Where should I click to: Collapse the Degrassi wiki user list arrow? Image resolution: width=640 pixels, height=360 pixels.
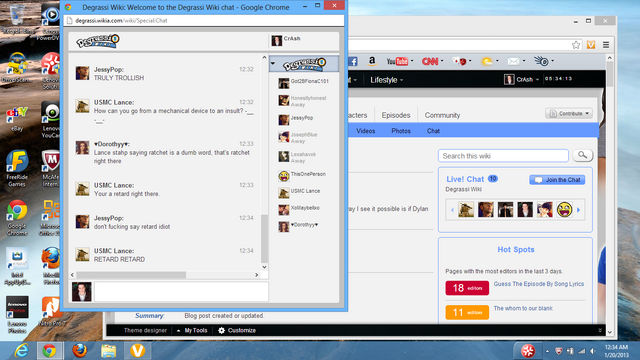[273, 64]
